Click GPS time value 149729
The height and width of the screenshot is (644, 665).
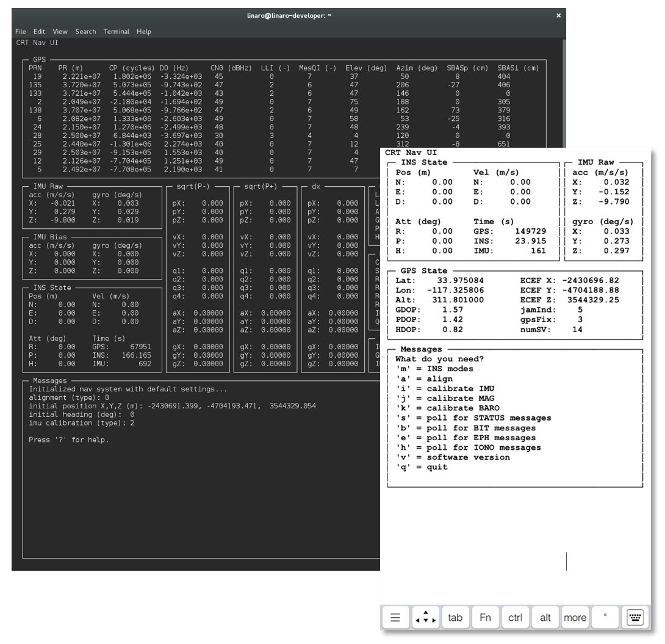click(531, 231)
